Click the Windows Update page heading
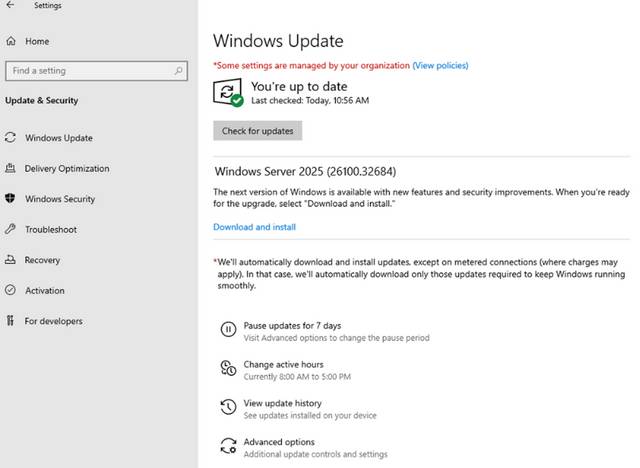This screenshot has height=468, width=640. tap(278, 41)
